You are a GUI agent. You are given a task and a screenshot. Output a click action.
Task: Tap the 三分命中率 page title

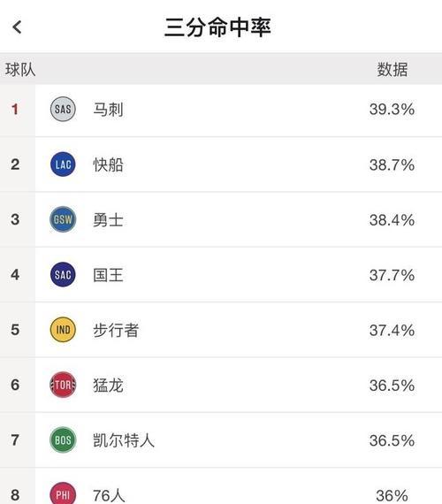(x=217, y=27)
